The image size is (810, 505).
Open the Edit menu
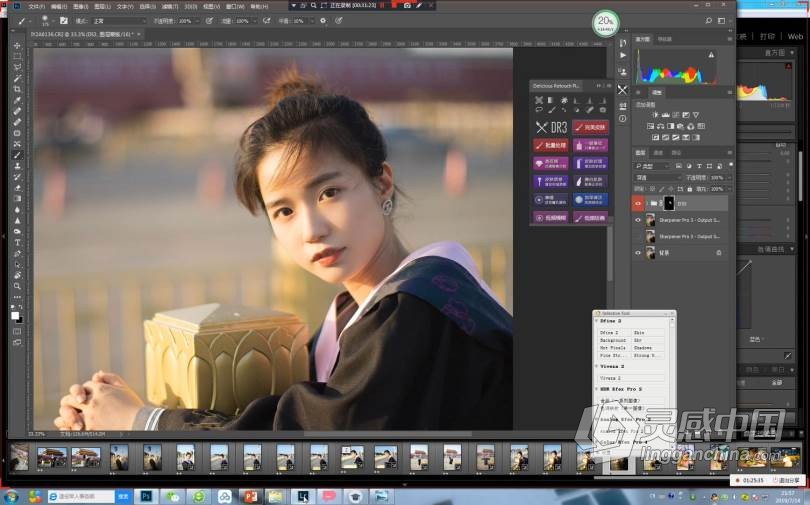pos(59,7)
